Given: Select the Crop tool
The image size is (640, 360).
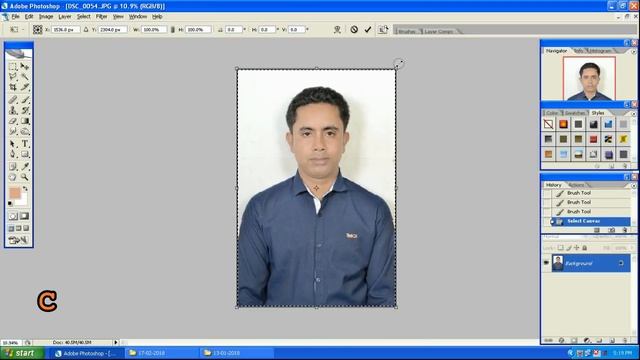Looking at the screenshot, I should point(13,87).
